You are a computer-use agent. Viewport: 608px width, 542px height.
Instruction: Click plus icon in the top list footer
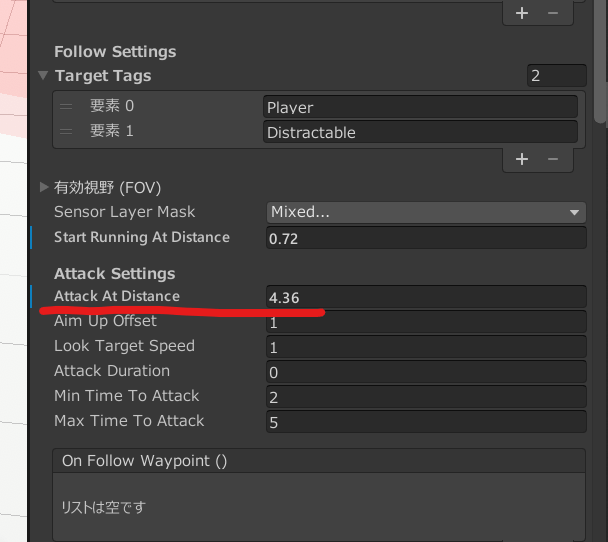click(x=521, y=13)
